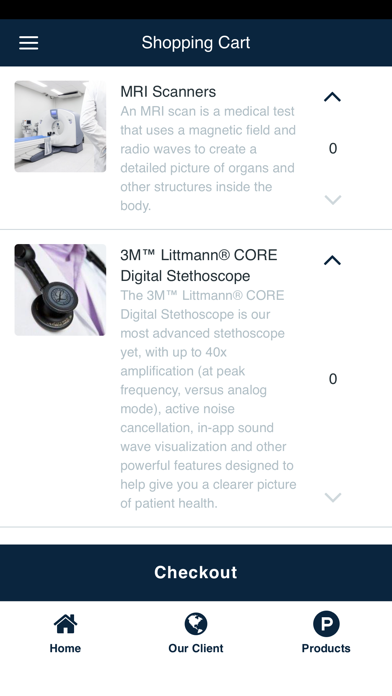Tap the MRI scan description text

208,158
